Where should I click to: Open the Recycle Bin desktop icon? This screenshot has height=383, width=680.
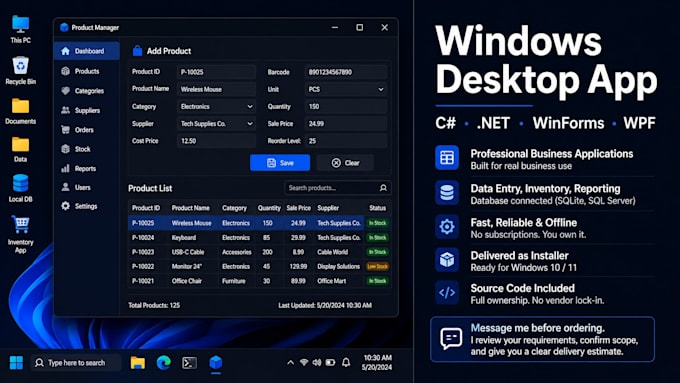20,70
